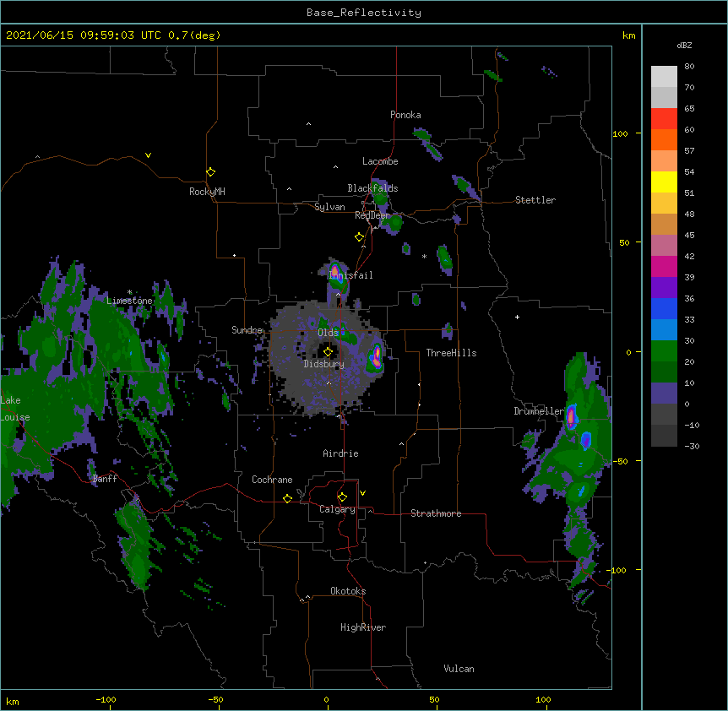Click the Blackfalds city label

click(x=372, y=188)
